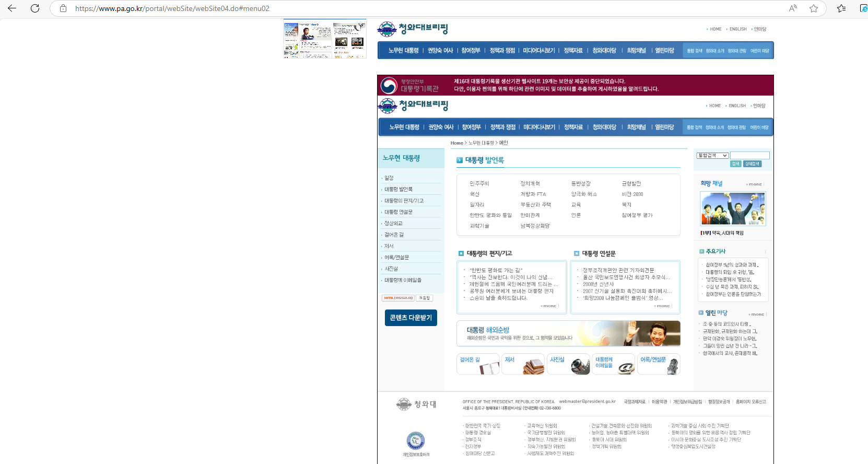Open 정책자료 in the nav bar above the breadcrumb

tap(573, 127)
